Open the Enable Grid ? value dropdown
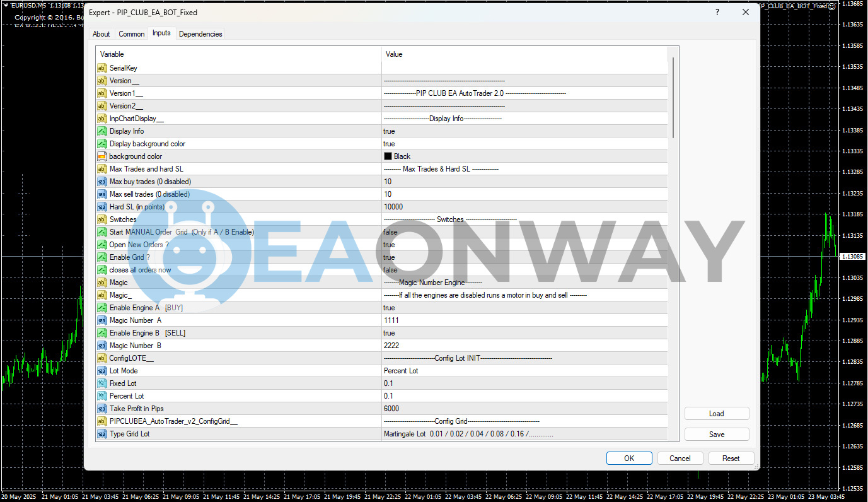This screenshot has width=868, height=502. point(524,257)
